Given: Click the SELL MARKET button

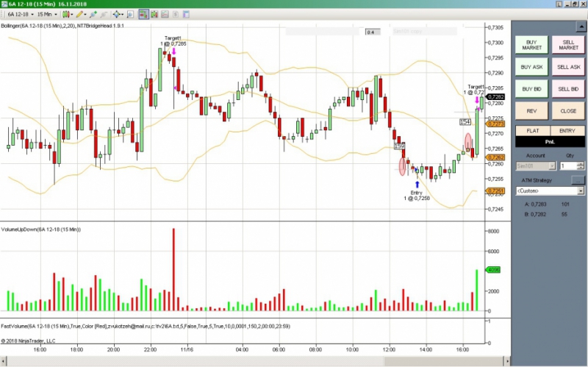Looking at the screenshot, I should tap(568, 45).
